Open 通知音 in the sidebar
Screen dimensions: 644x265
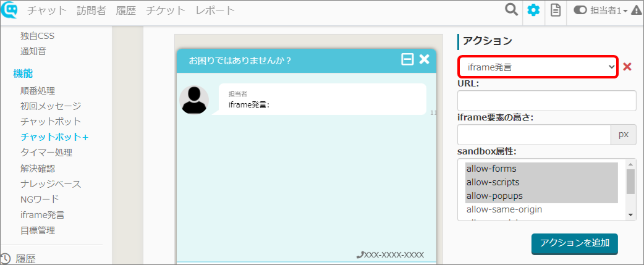point(33,52)
